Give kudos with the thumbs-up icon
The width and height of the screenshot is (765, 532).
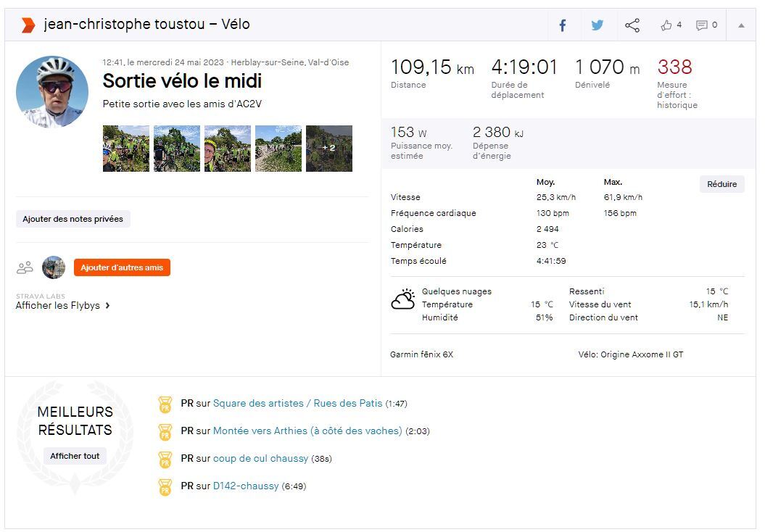[x=666, y=25]
